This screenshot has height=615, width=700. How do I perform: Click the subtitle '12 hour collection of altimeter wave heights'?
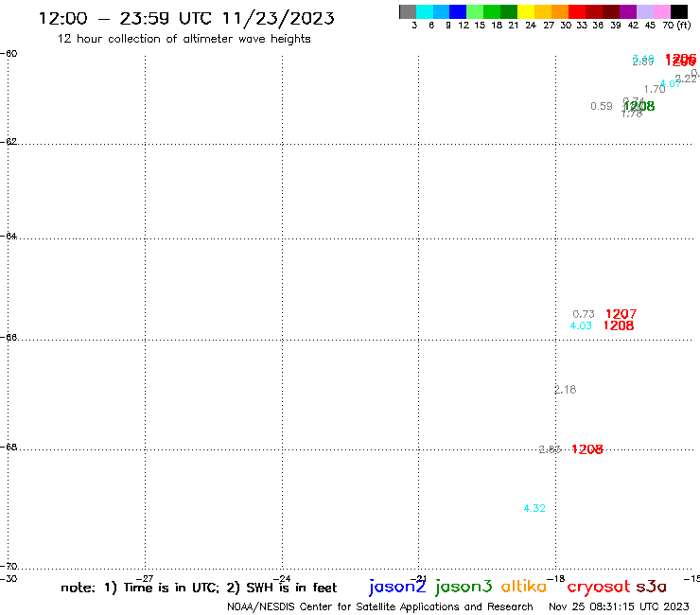pyautogui.click(x=184, y=39)
